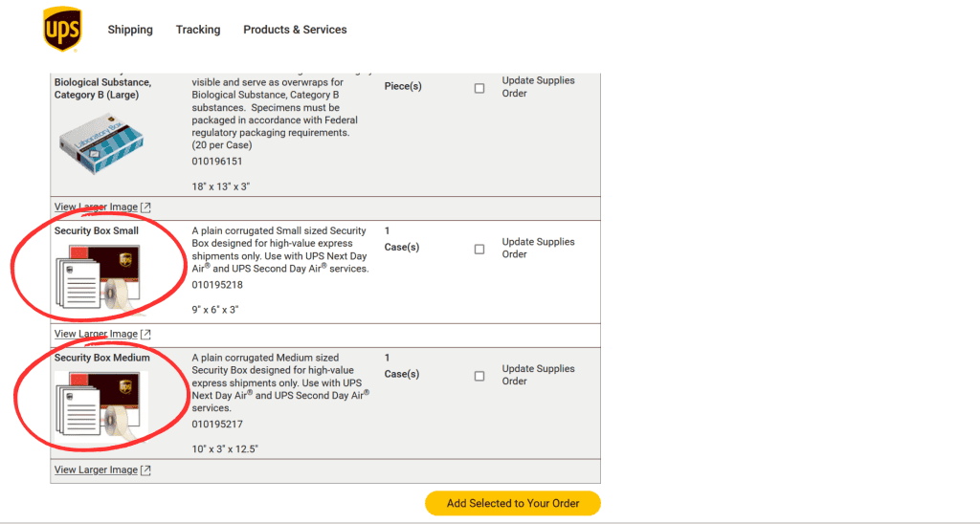The width and height of the screenshot is (980, 524).
Task: View Larger Image link below Laboratory Box
Action: coord(96,207)
